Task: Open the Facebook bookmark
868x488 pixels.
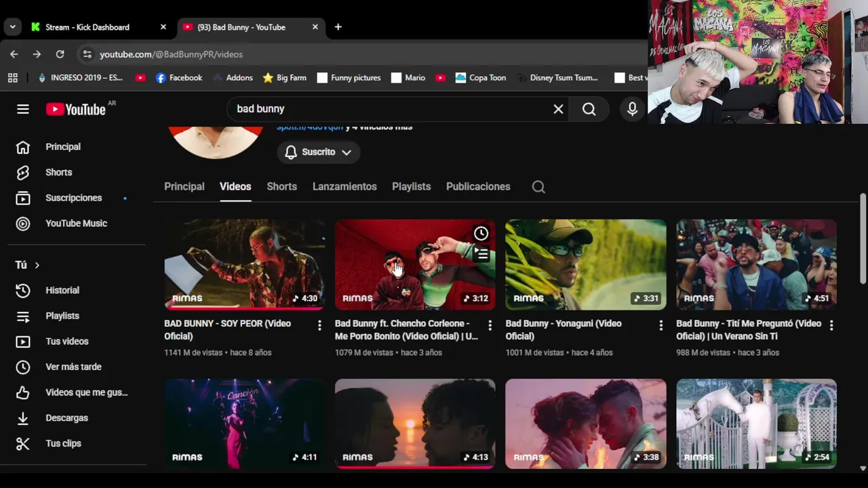Action: (179, 78)
